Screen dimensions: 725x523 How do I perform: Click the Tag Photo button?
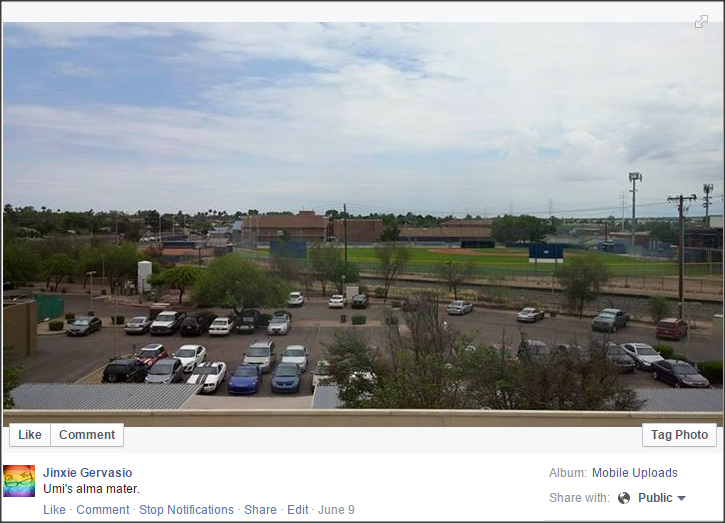[x=679, y=435]
